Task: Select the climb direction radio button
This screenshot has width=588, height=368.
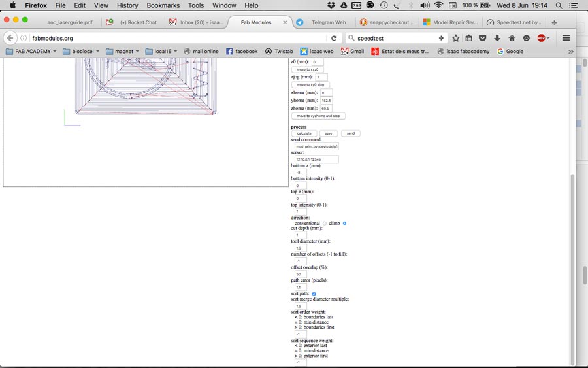Action: (x=344, y=223)
